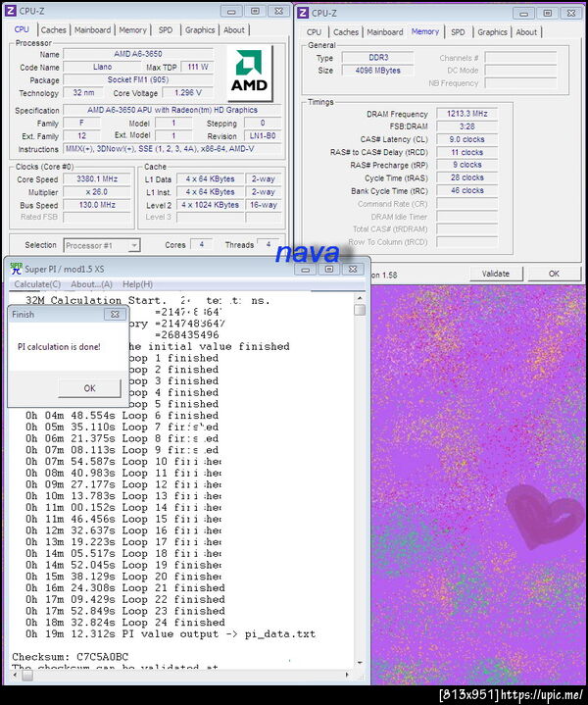Minimize the left CPU-Z window
This screenshot has height=705, width=588.
click(x=231, y=11)
